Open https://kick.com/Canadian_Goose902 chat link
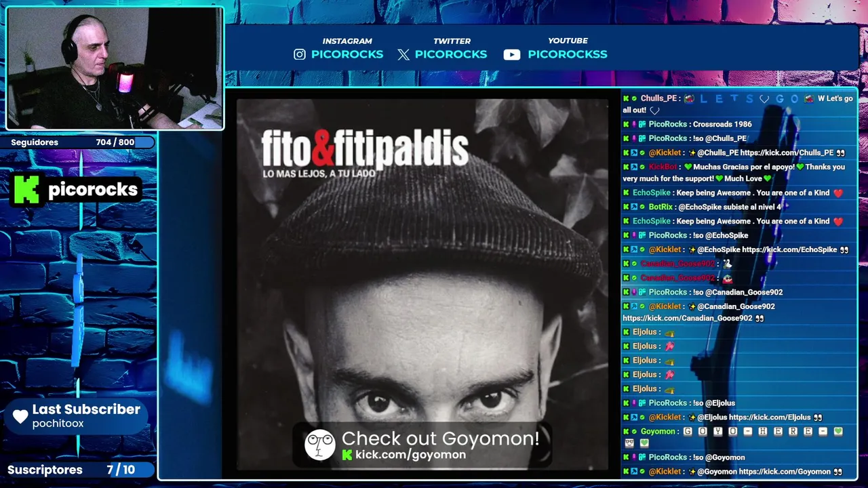The height and width of the screenshot is (488, 868). 688,319
